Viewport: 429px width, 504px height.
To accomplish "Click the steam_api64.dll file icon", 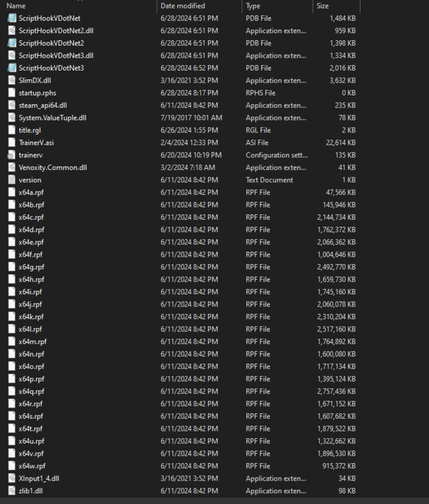I will click(x=12, y=106).
